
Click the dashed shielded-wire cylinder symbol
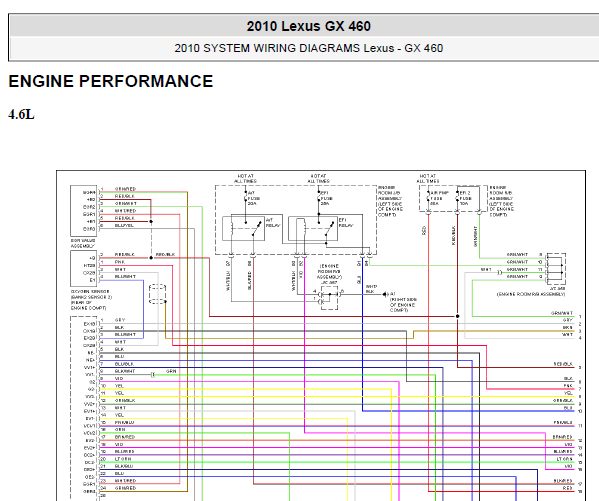[x=157, y=293]
